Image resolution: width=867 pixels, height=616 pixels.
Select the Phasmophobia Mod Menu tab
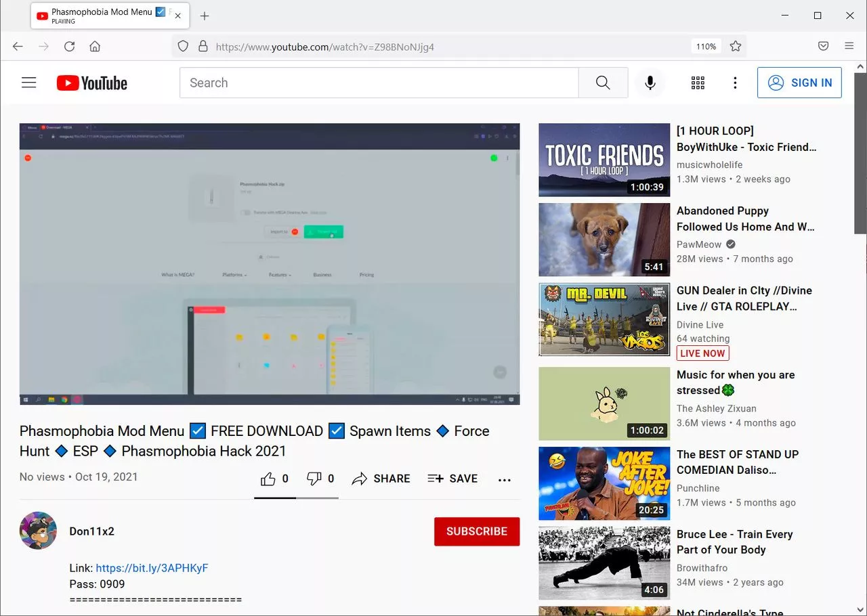pos(102,16)
